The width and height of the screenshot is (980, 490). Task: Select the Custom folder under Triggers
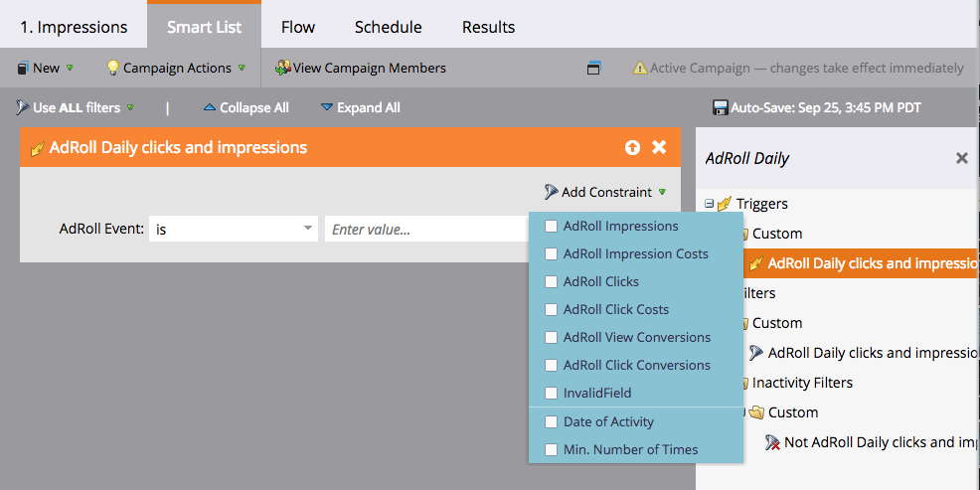(777, 234)
